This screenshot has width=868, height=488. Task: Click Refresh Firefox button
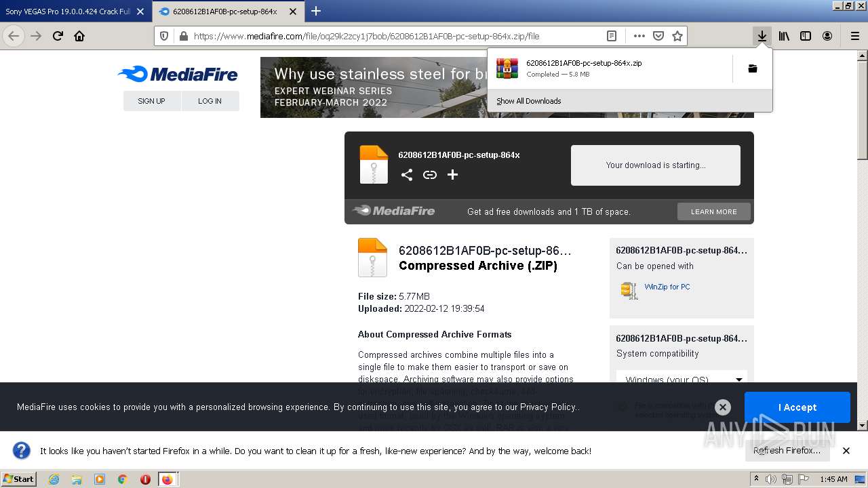coord(787,450)
